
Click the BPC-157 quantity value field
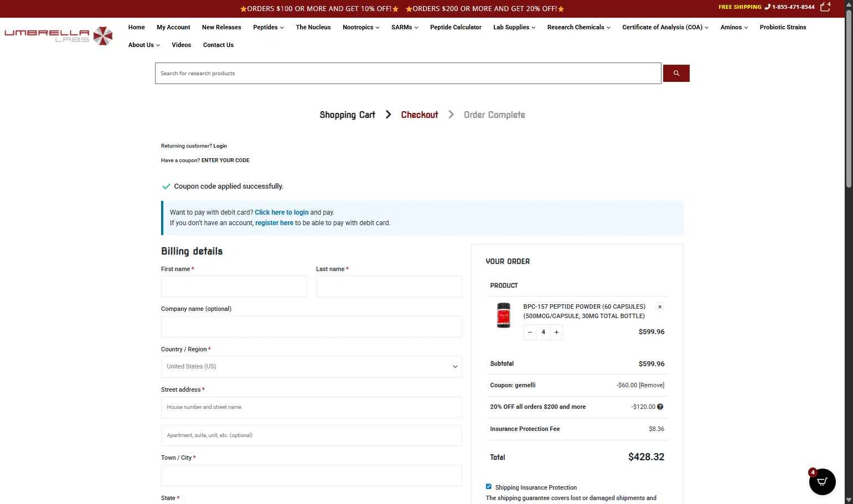pos(543,332)
